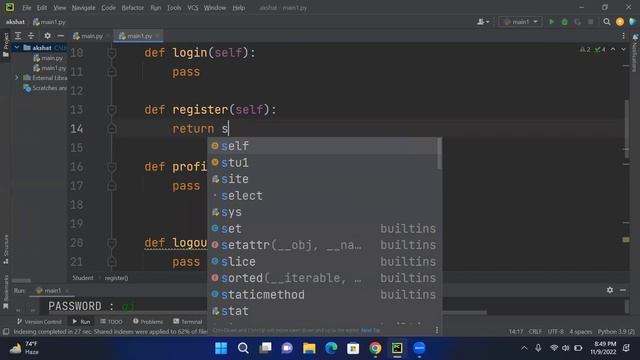
Task: Open the Windows taskbar search
Action: click(x=243, y=348)
